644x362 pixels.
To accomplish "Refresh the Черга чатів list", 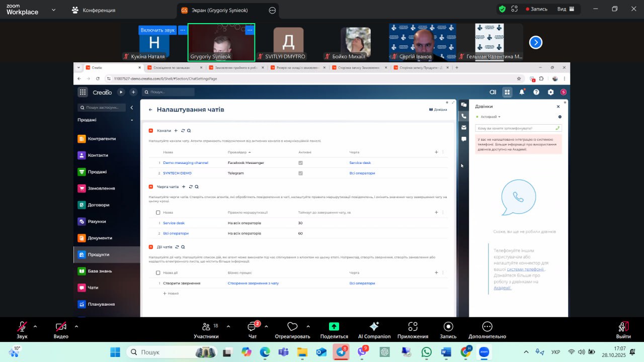I will coord(190,187).
